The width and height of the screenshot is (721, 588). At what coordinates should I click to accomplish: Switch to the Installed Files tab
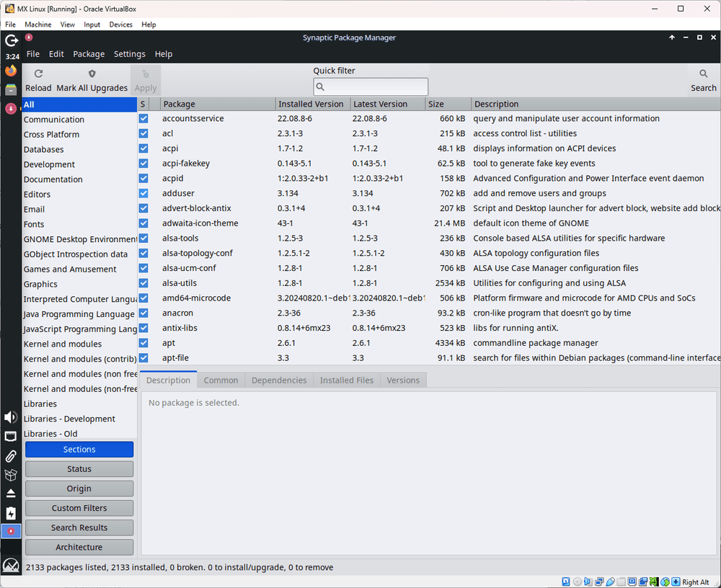pyautogui.click(x=347, y=380)
